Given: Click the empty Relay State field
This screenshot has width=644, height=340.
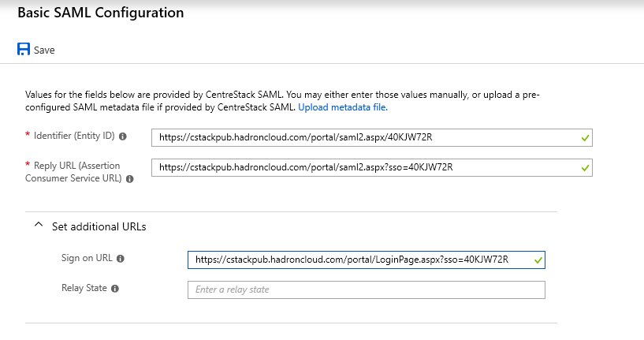Looking at the screenshot, I should (x=367, y=290).
